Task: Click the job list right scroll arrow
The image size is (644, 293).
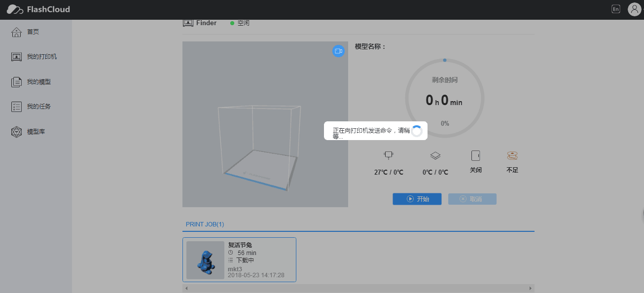Action: (531, 288)
